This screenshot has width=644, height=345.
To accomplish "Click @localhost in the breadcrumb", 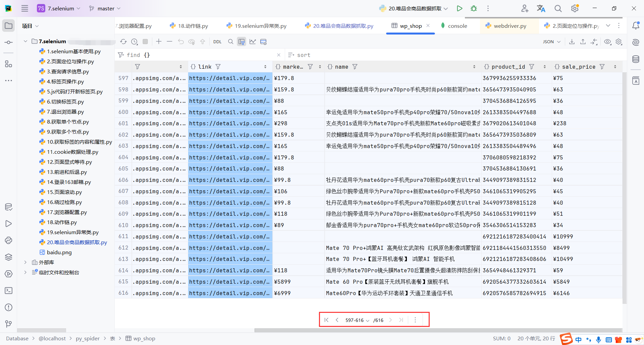I will click(x=52, y=338).
